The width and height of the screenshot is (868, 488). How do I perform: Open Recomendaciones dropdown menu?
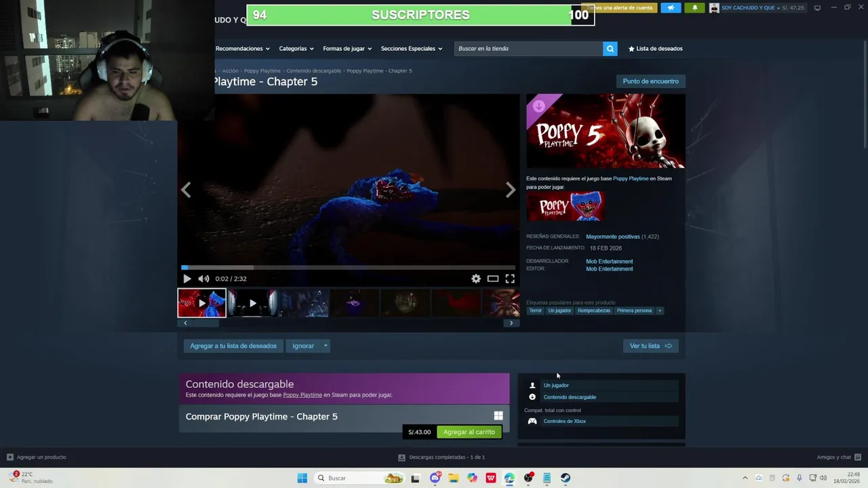coord(242,49)
